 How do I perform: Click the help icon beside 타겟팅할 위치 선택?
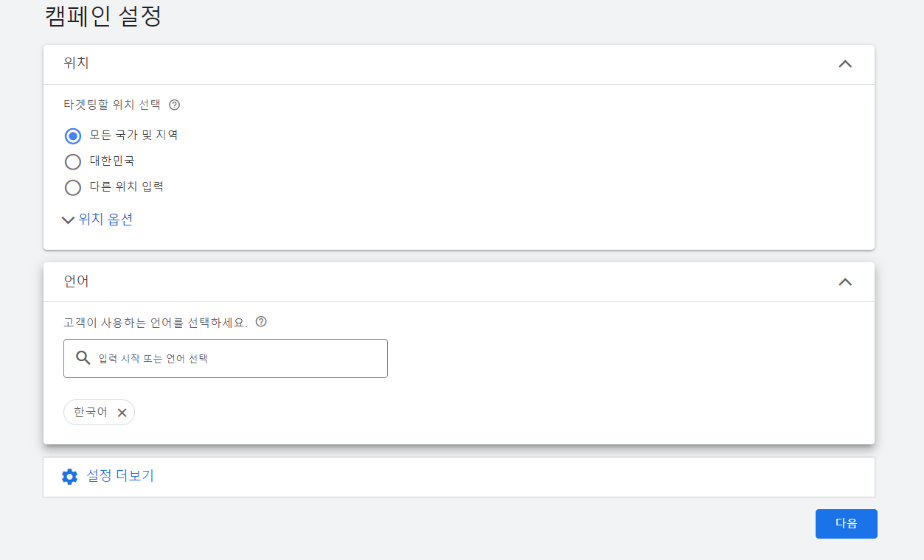[174, 105]
